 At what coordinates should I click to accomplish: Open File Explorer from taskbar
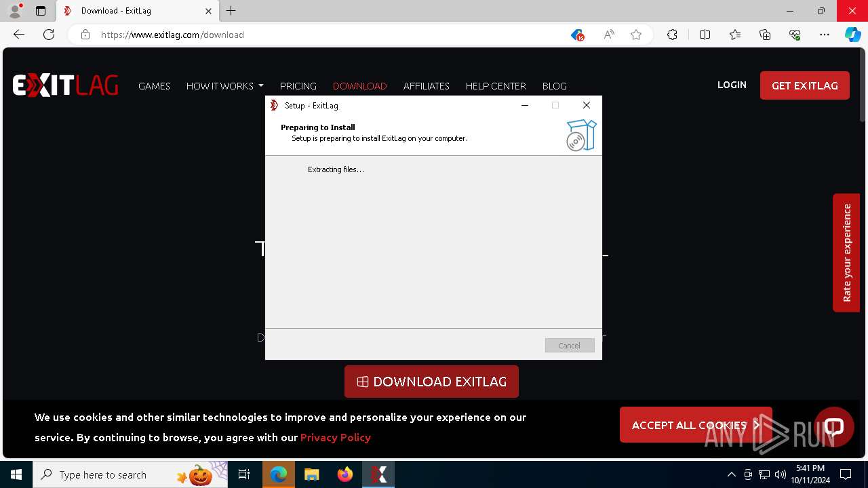point(311,474)
